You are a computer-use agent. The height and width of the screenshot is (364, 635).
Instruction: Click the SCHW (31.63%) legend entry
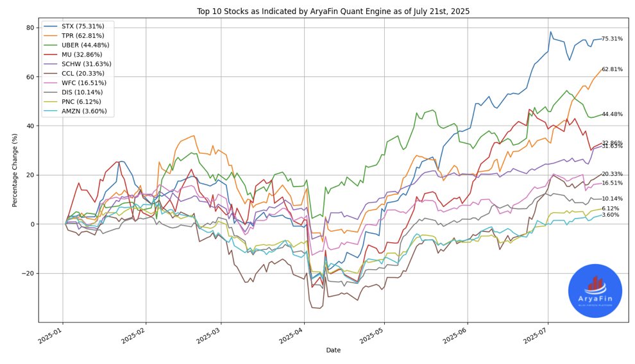click(x=78, y=64)
